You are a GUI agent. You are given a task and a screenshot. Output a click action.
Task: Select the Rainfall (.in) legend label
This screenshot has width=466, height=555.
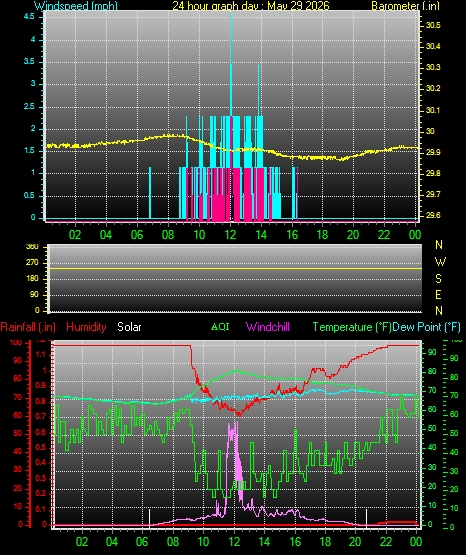pyautogui.click(x=28, y=327)
